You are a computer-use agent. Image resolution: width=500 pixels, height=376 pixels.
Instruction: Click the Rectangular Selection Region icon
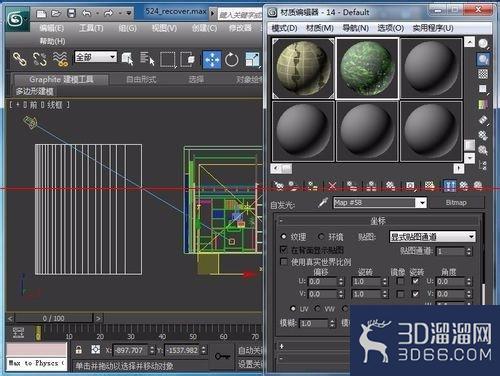click(x=168, y=59)
